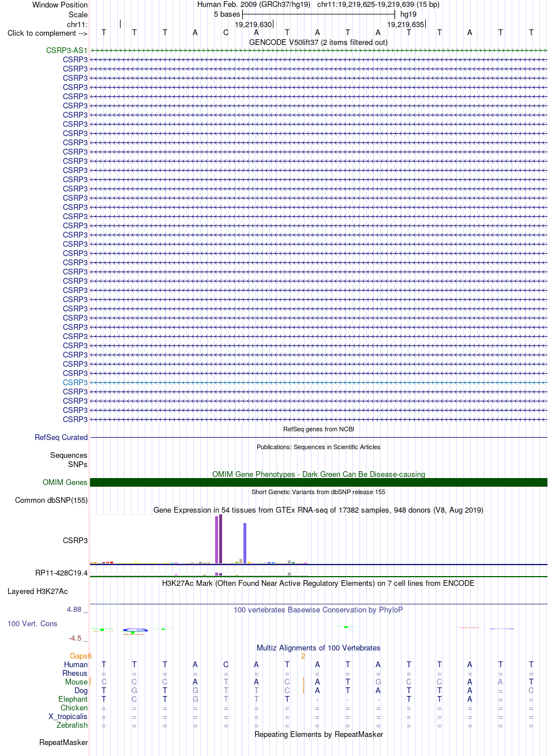Select the 'Click to complement -->' label
This screenshot has width=548, height=756.
(x=47, y=33)
